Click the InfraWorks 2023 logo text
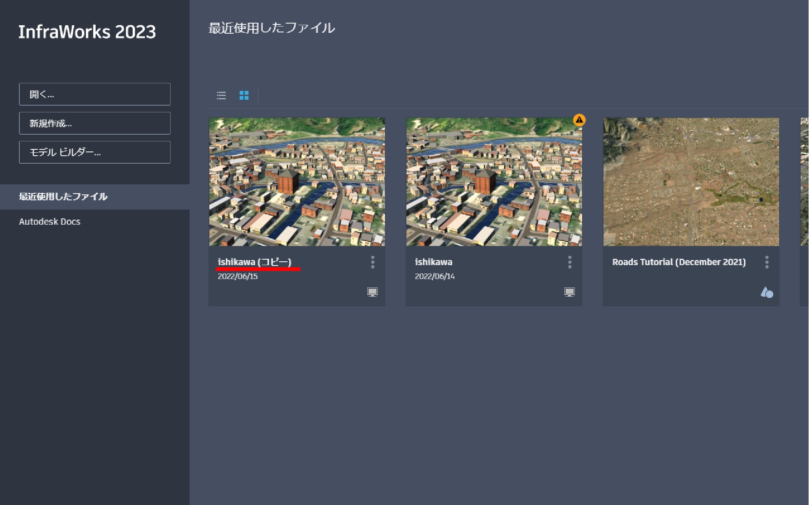Viewport: 812px width, 505px height. [87, 32]
